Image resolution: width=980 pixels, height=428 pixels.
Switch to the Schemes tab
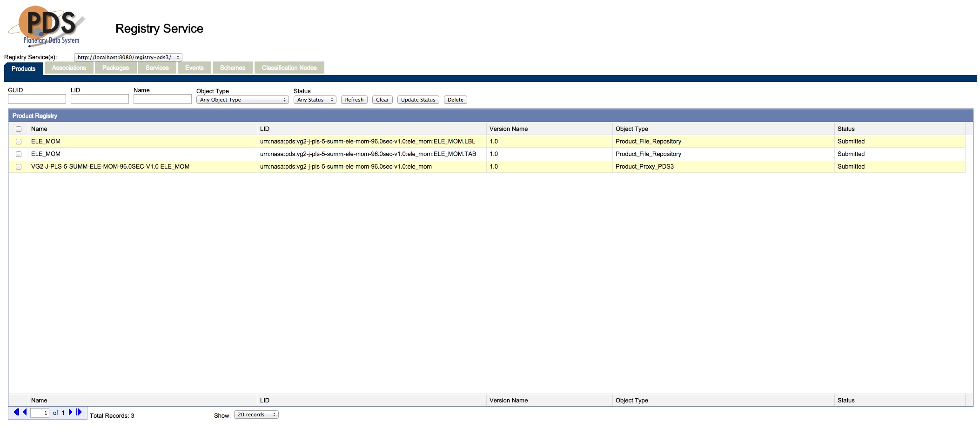tap(233, 68)
